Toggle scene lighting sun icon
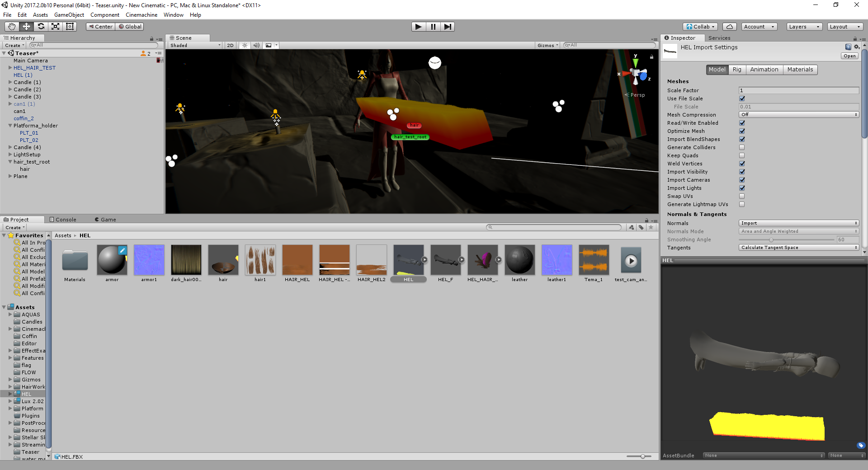 point(245,45)
